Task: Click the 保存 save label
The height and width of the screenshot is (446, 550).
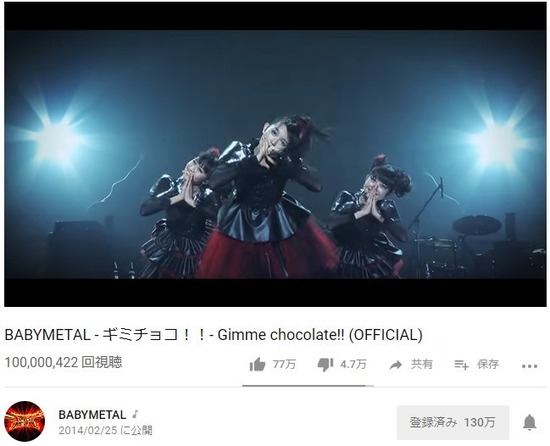Action: coord(488,365)
